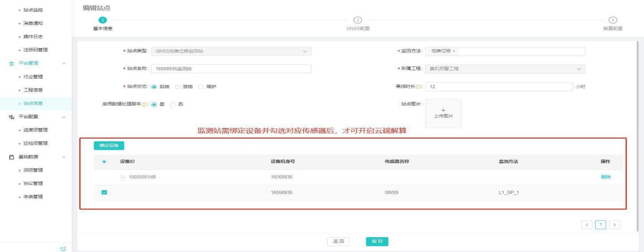Click the 平台配置 menu icon
The image size is (644, 252).
(x=6, y=116)
